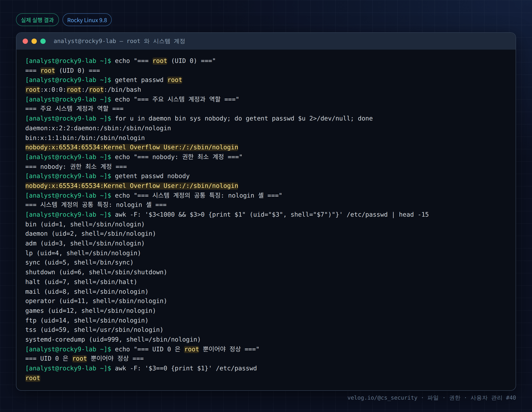
Task: Click the line 'halt (uid=7, shell=/sbin/halt)'
Action: (81, 282)
